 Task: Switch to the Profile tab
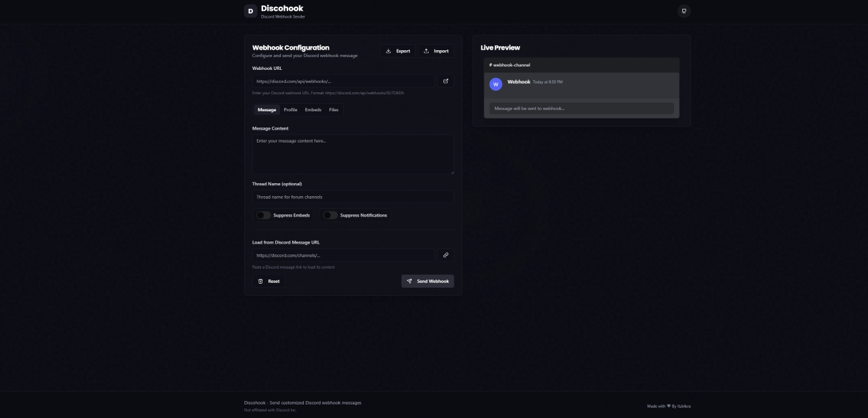290,109
